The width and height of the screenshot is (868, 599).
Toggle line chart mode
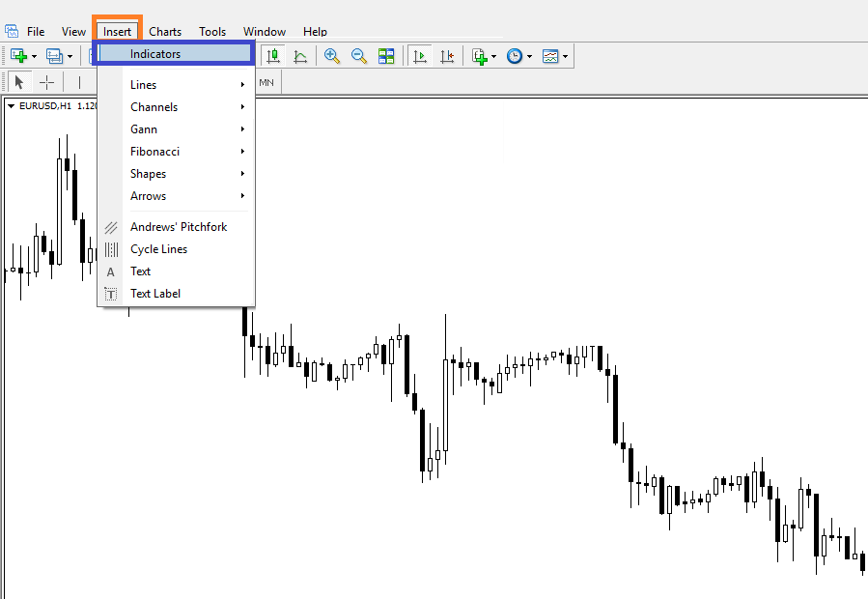click(300, 56)
